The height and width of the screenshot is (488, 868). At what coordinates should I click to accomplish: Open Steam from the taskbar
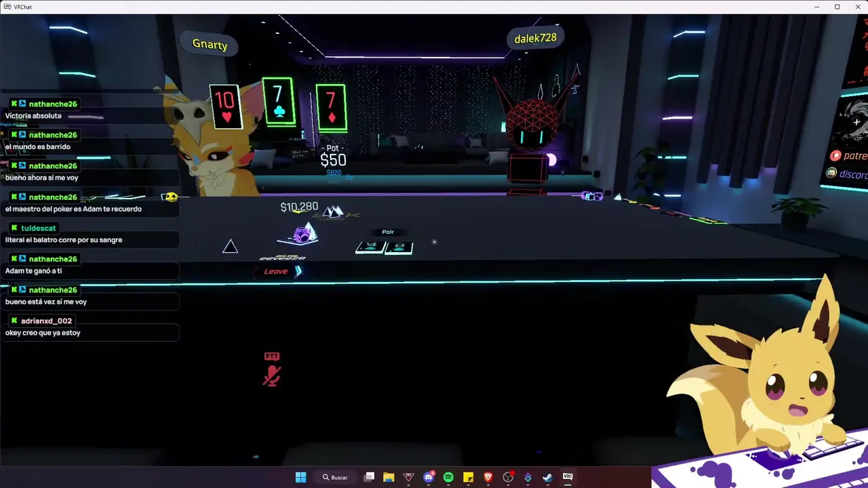(547, 477)
